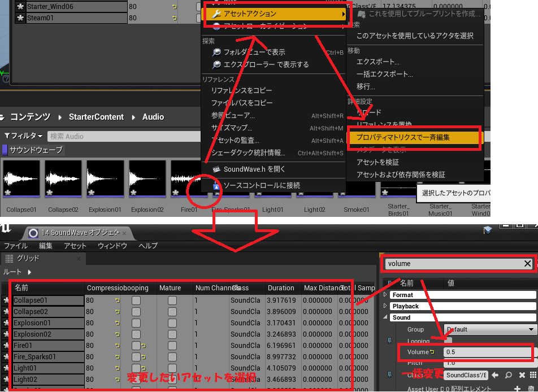
Task: Click the tab icon of 14 SoundWave tab
Action: pyautogui.click(x=33, y=233)
